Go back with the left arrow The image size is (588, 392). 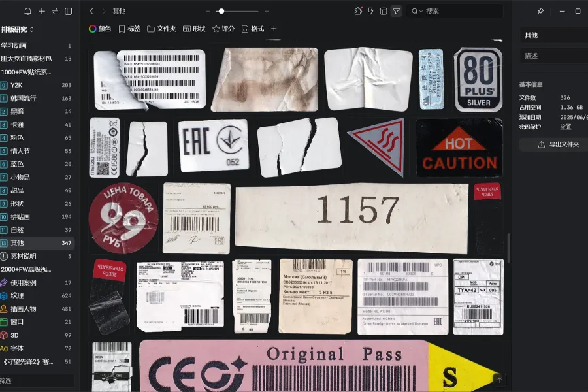click(91, 11)
